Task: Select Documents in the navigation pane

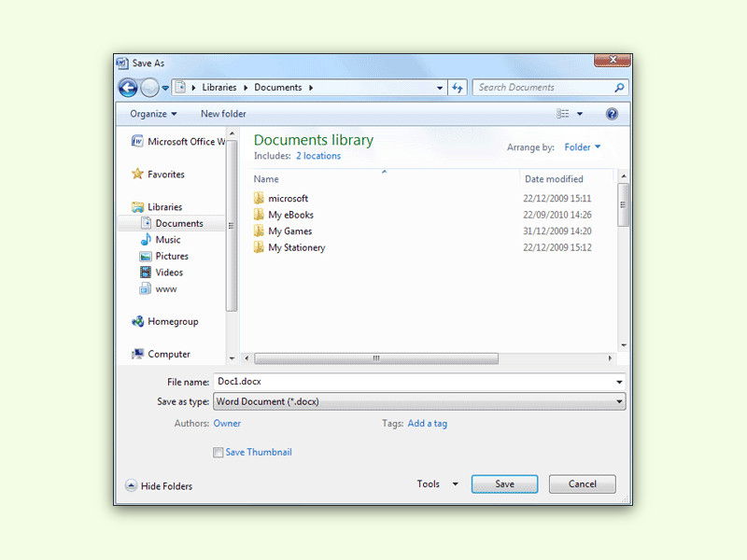Action: tap(172, 223)
